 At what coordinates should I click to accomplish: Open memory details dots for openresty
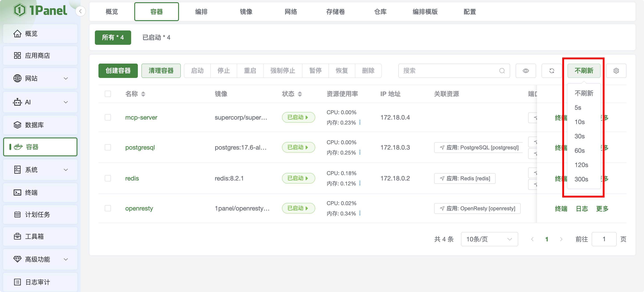[360, 213]
